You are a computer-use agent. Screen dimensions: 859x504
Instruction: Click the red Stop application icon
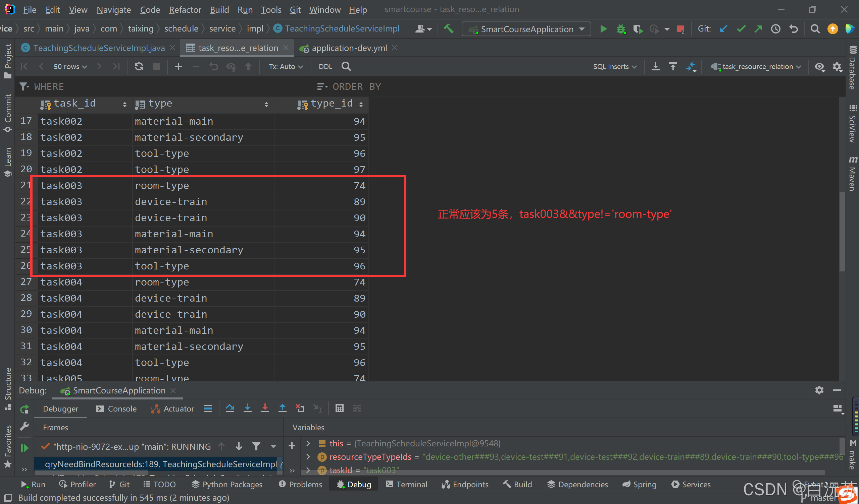click(x=680, y=29)
